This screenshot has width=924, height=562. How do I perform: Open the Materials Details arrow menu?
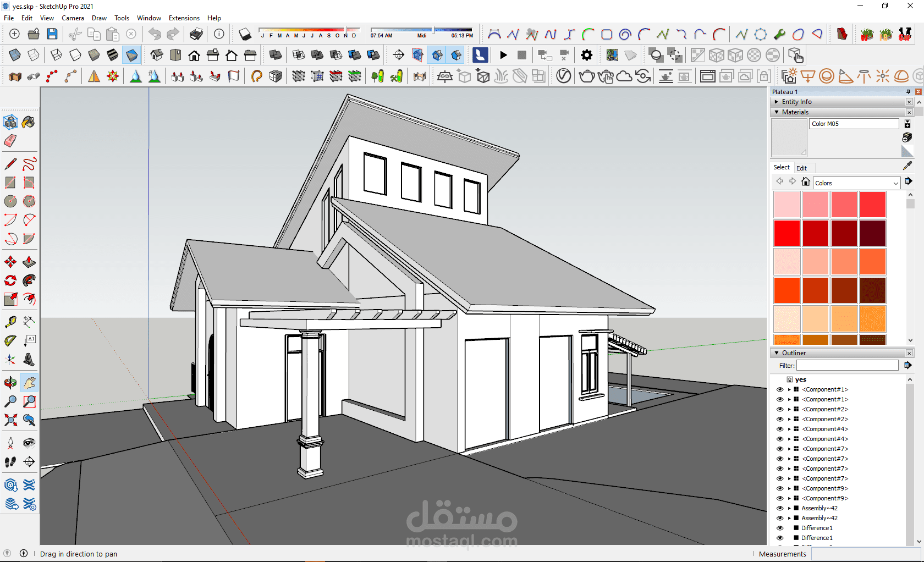(908, 181)
